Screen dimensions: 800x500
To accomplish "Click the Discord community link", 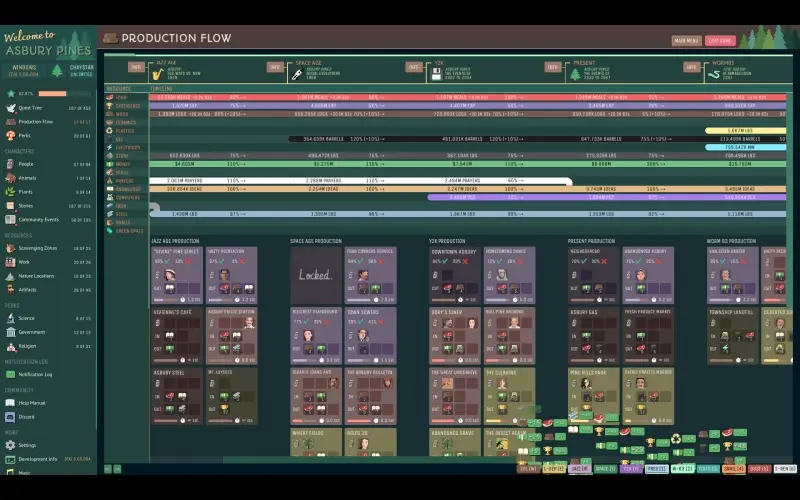I will [27, 416].
